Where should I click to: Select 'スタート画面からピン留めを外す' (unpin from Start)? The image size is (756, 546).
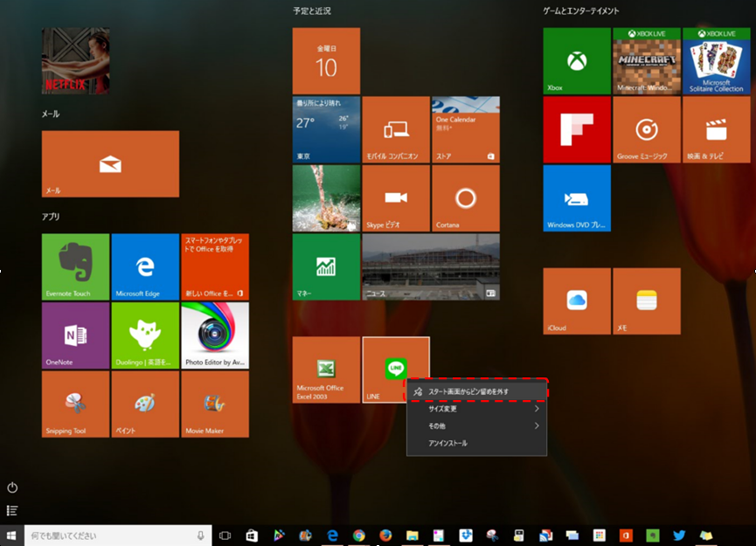(477, 391)
